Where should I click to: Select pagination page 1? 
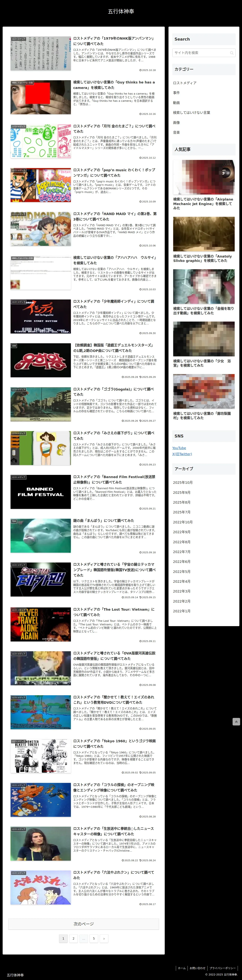pos(63,938)
